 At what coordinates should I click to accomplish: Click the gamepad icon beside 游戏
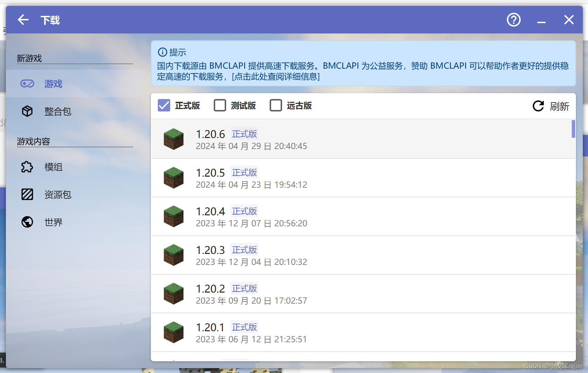(27, 84)
